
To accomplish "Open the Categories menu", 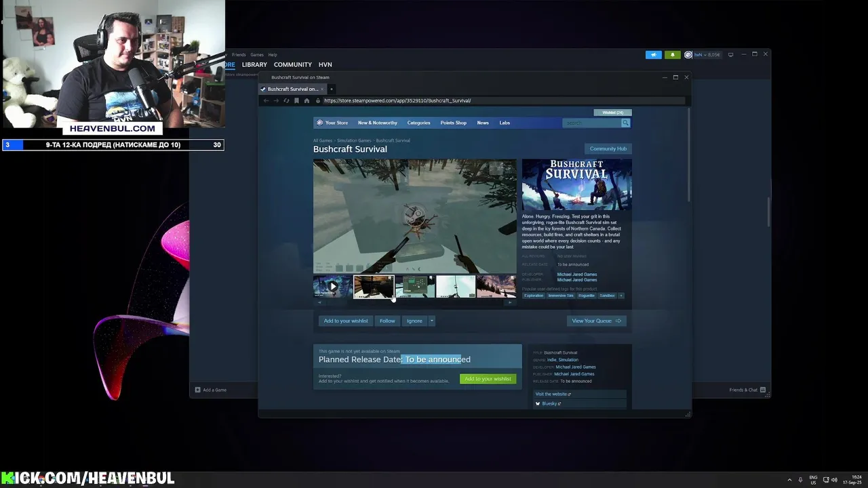I will point(418,123).
